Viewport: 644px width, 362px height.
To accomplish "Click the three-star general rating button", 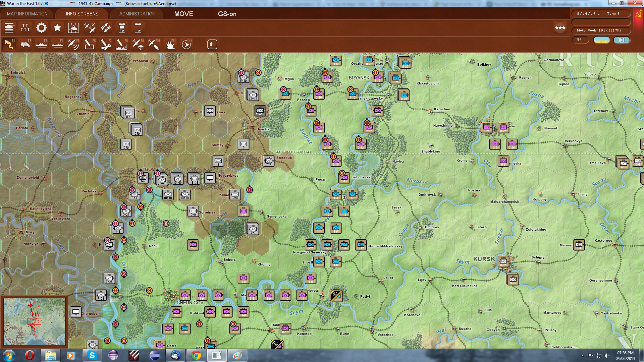I will coord(560,28).
